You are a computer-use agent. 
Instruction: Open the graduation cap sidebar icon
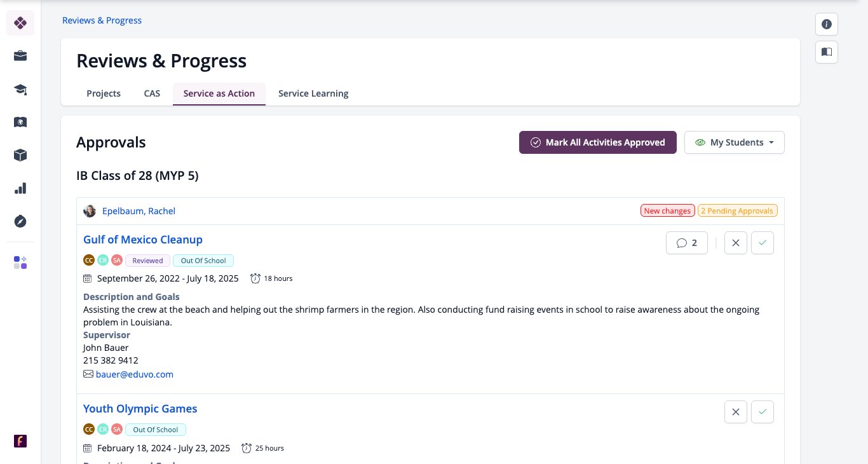click(x=20, y=89)
